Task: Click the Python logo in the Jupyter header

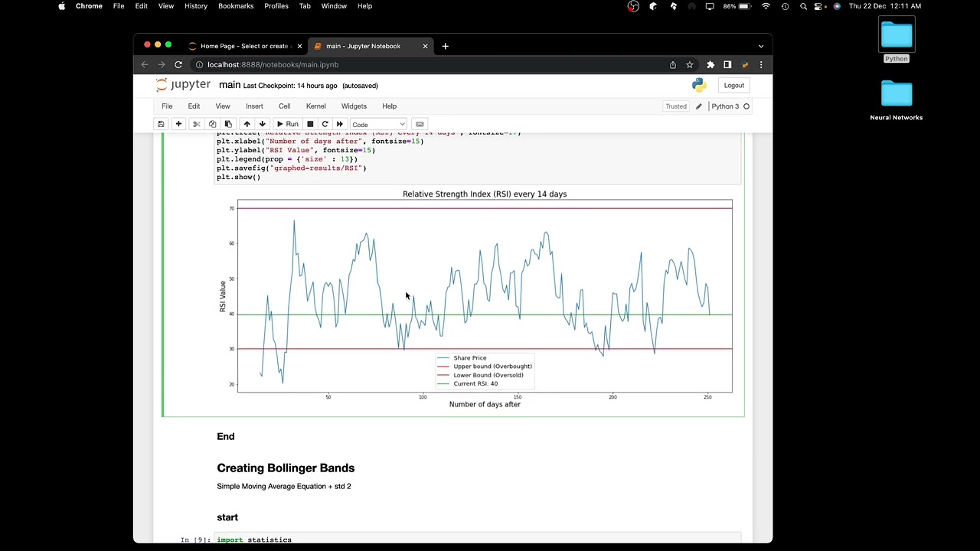Action: tap(699, 85)
